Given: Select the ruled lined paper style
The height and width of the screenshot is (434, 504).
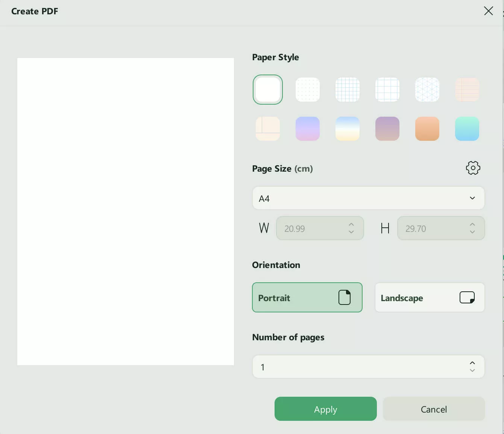Looking at the screenshot, I should coord(467,90).
